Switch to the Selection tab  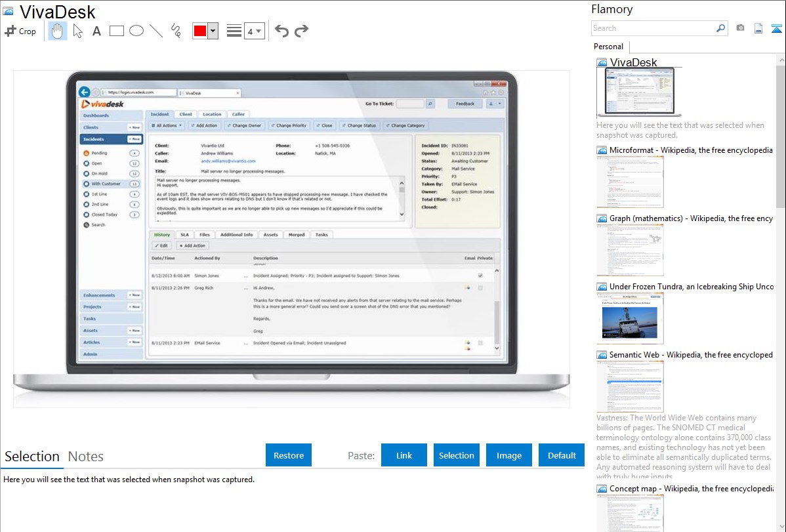(32, 457)
